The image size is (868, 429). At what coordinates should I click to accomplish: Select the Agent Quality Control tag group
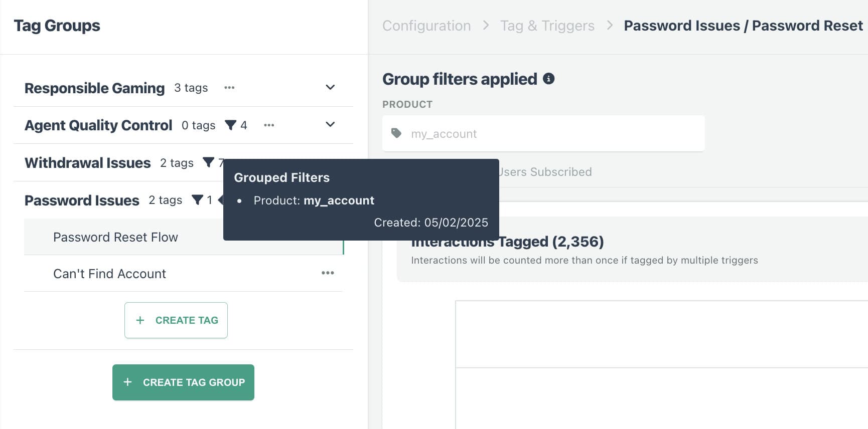(98, 125)
